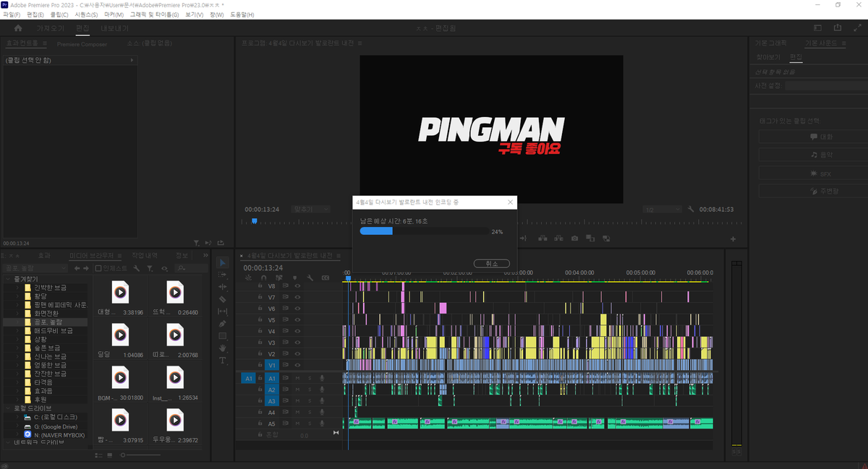Select the Ripple Edit tool
Image resolution: width=868 pixels, height=469 pixels.
pos(223,286)
